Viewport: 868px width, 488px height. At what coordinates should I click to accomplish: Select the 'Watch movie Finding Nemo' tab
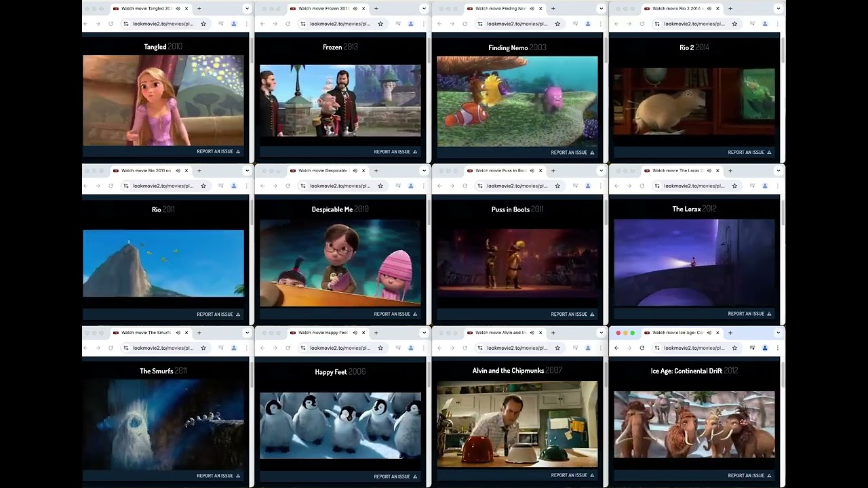pos(505,9)
